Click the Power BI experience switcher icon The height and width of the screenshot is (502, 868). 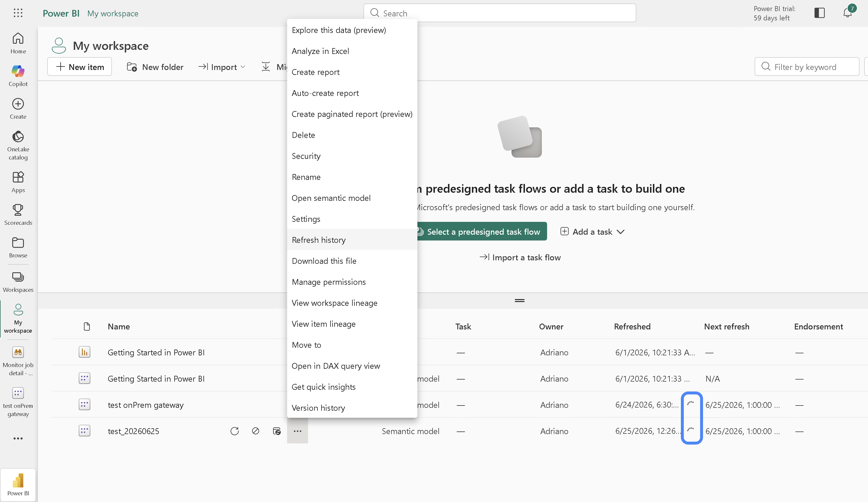tap(18, 485)
